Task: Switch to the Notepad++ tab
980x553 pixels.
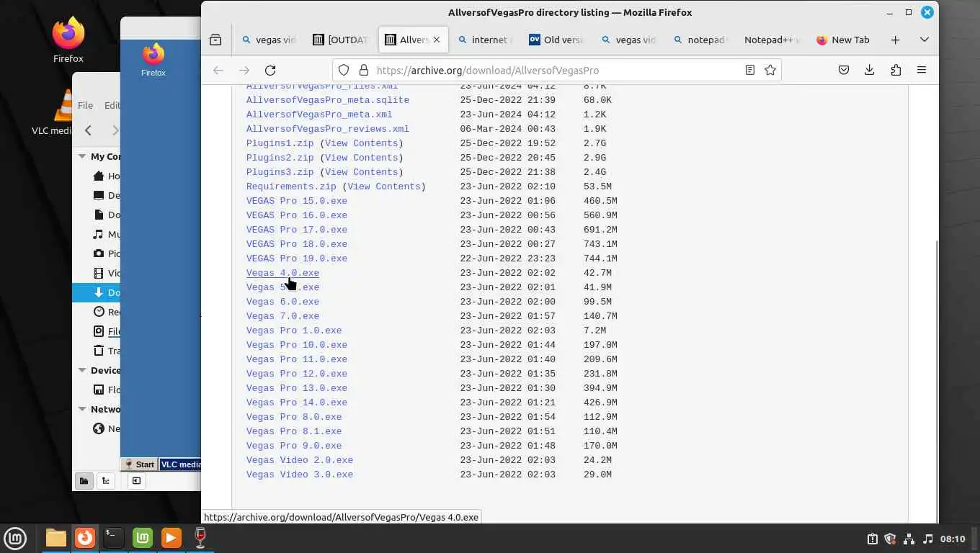Action: point(772,40)
